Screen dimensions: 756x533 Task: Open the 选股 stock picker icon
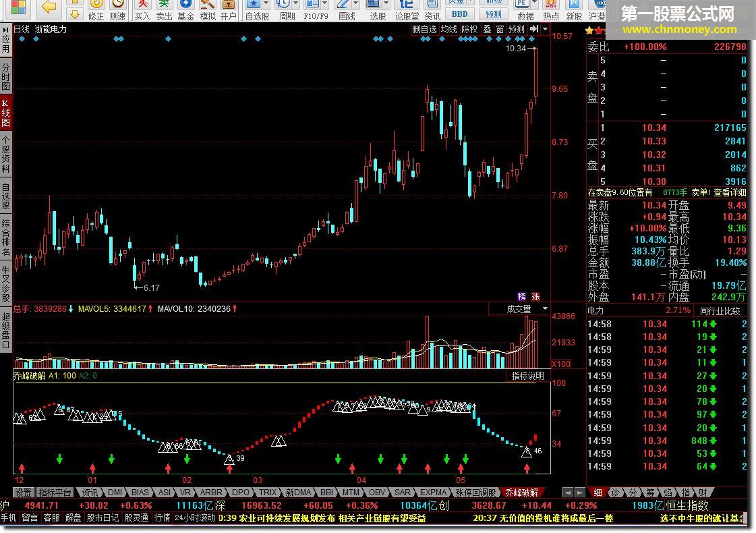[374, 10]
